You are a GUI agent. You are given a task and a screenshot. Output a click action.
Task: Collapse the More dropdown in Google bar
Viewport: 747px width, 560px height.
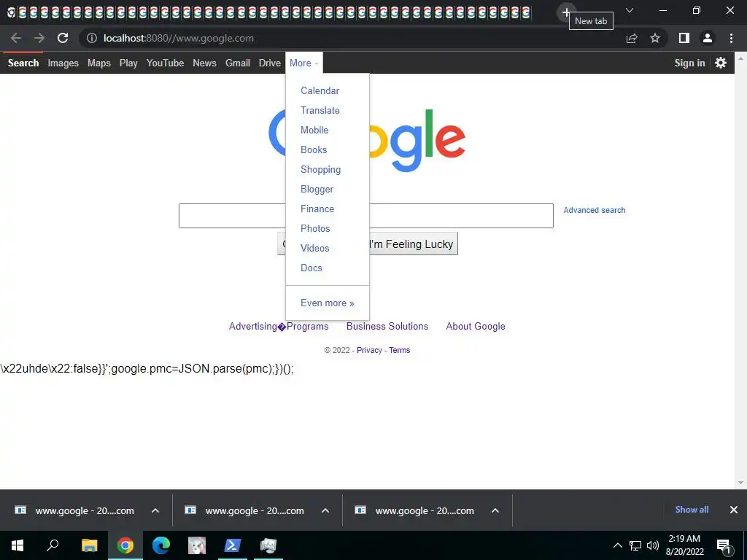point(304,63)
